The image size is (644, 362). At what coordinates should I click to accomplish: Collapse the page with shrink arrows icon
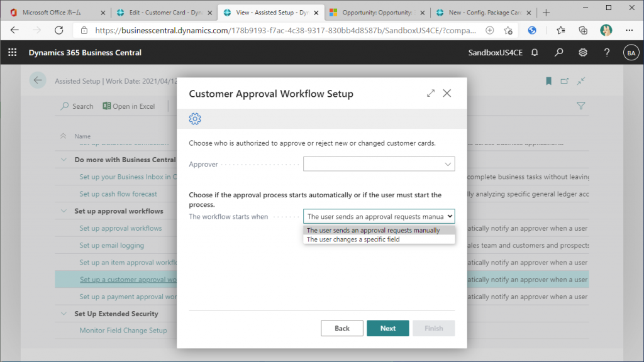click(x=580, y=81)
